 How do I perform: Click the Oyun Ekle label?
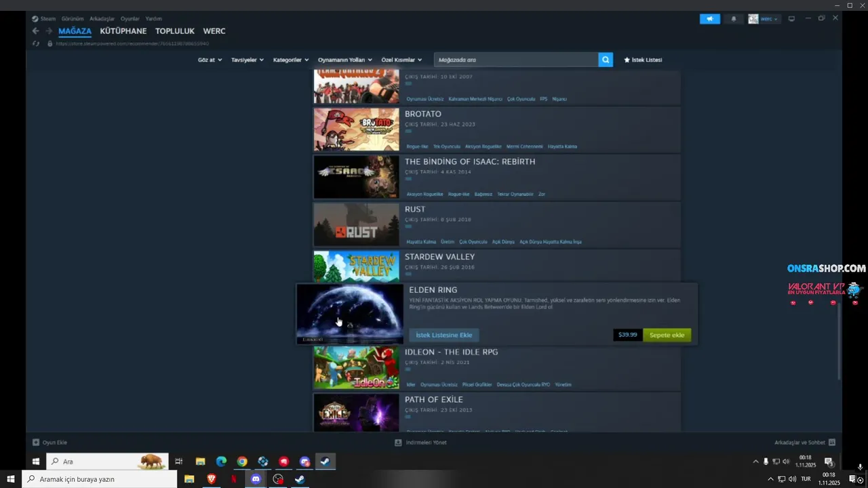click(55, 443)
